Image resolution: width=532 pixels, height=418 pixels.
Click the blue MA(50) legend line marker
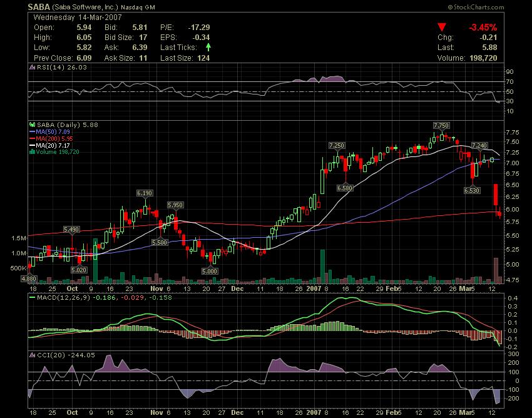click(x=32, y=132)
